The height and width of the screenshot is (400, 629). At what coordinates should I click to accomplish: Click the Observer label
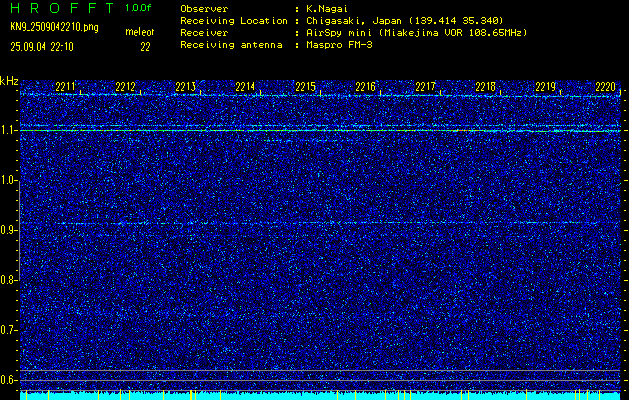coord(204,8)
